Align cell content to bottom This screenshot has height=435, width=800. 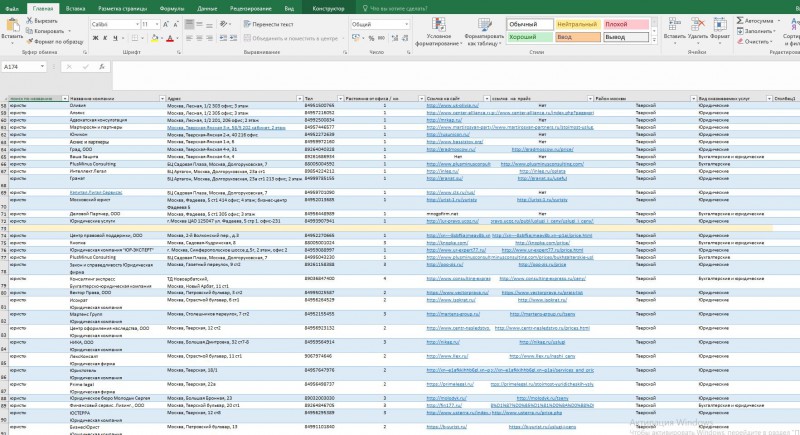tap(209, 24)
